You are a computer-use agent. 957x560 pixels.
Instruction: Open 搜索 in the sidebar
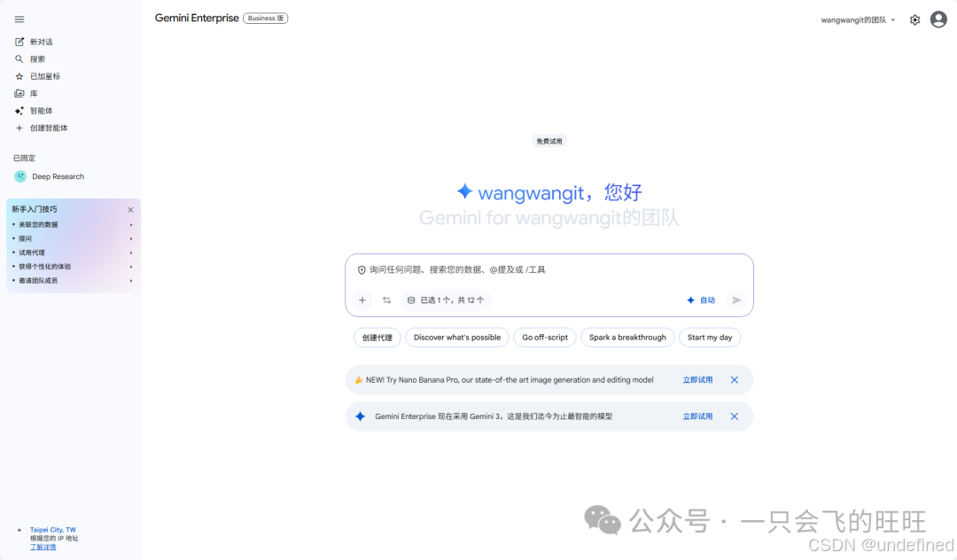30,59
